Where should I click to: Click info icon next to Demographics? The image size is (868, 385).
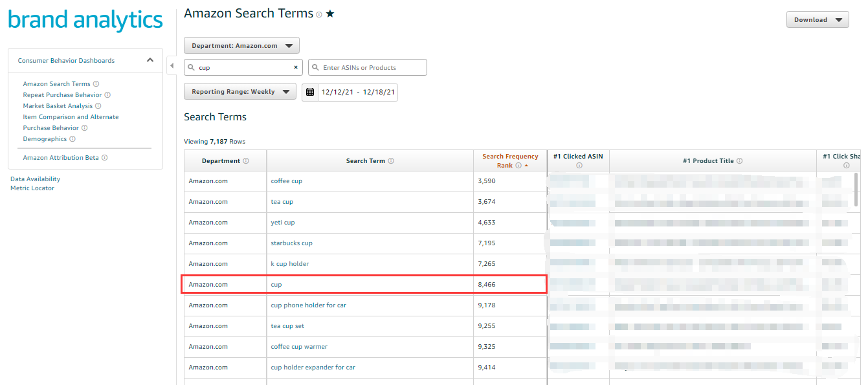72,139
